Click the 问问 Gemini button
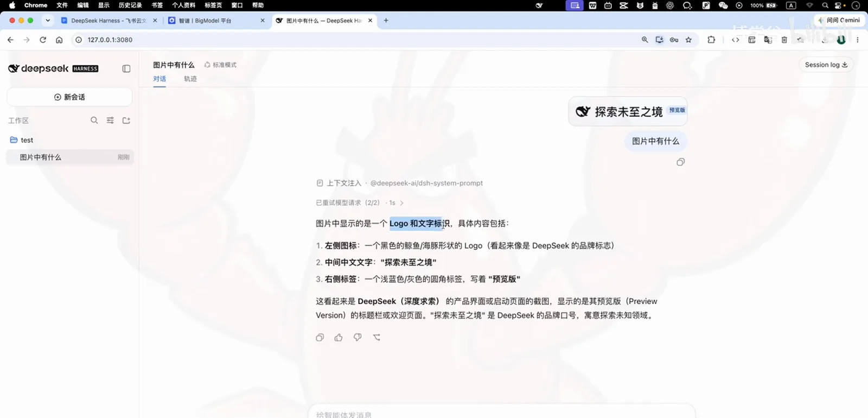 coord(840,20)
